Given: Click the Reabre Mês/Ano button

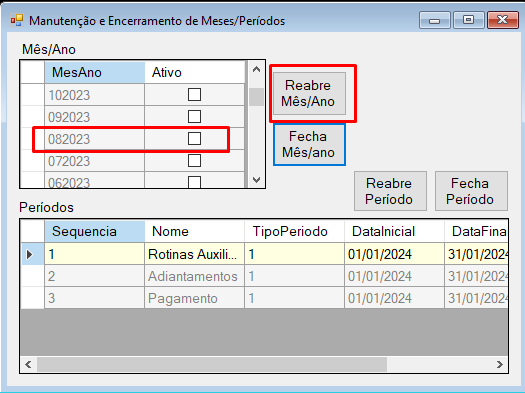Looking at the screenshot, I should point(309,93).
